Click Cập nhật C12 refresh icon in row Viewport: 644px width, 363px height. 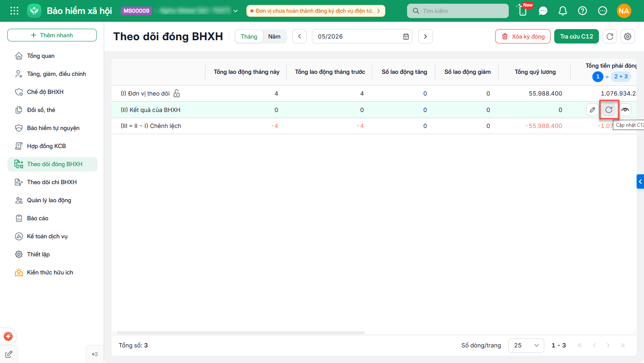(609, 110)
